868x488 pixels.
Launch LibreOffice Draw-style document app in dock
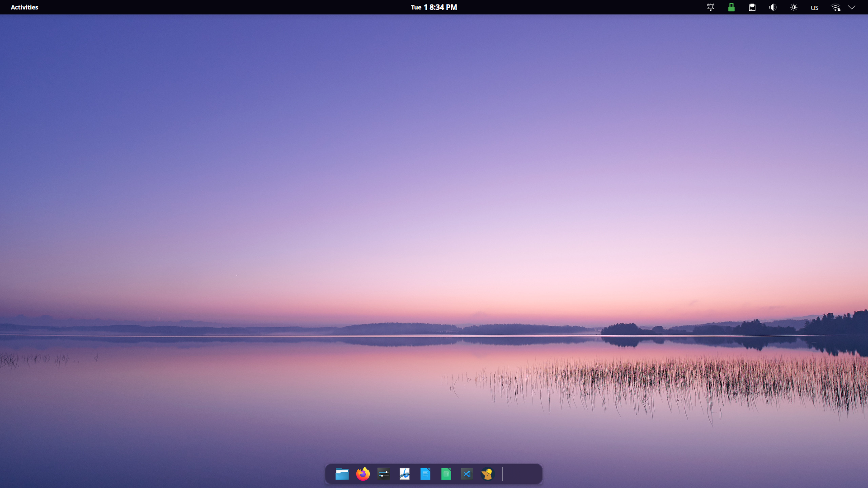405,474
